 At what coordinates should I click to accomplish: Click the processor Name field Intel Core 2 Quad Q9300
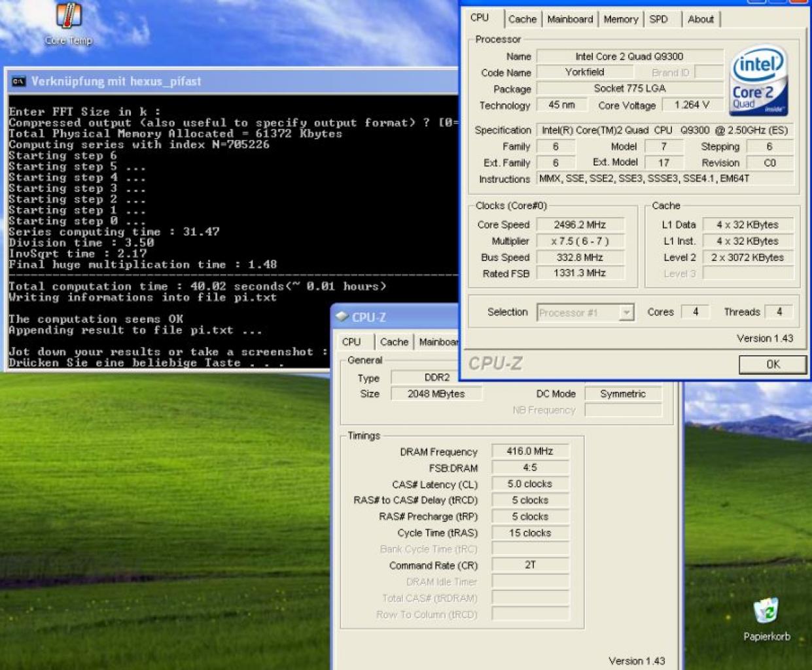[629, 56]
